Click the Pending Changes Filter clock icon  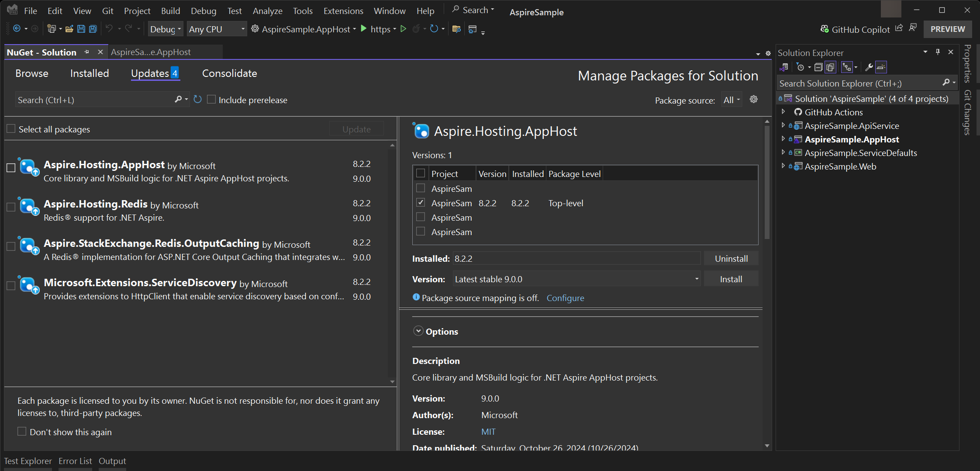pos(800,67)
